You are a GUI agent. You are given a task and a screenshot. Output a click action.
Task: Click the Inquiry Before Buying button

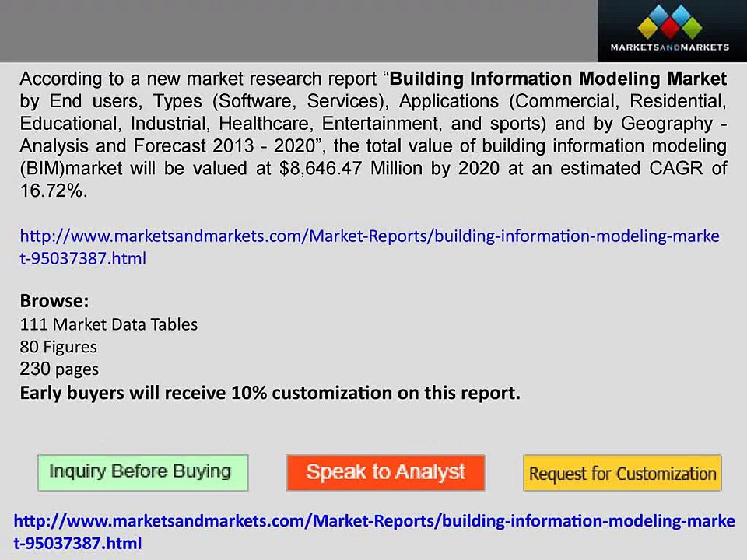(143, 472)
